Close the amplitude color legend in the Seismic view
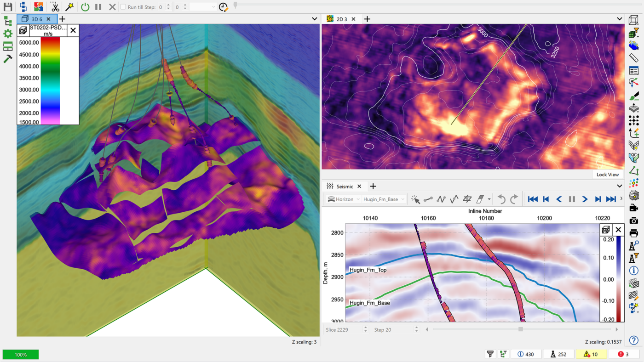Screen dimensions: 644x362 [x=618, y=230]
